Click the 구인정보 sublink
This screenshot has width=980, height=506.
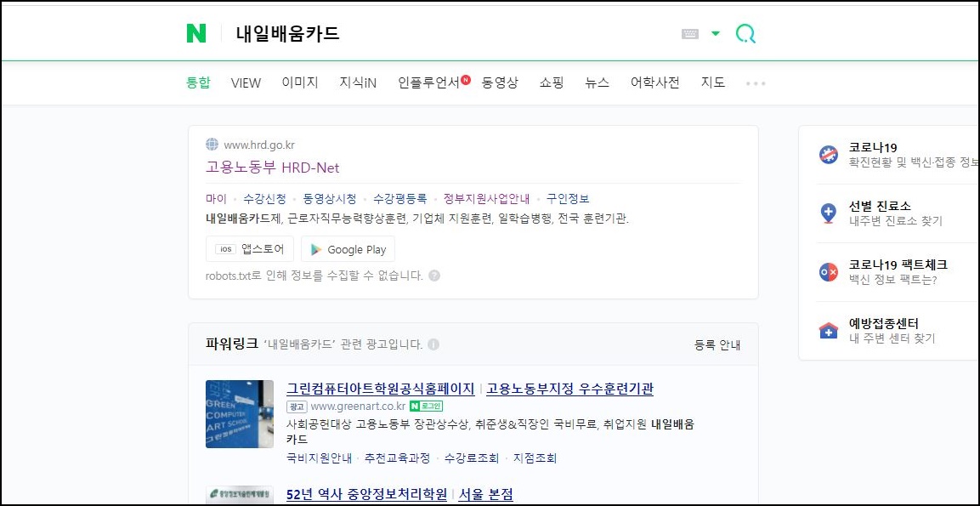[x=568, y=199]
